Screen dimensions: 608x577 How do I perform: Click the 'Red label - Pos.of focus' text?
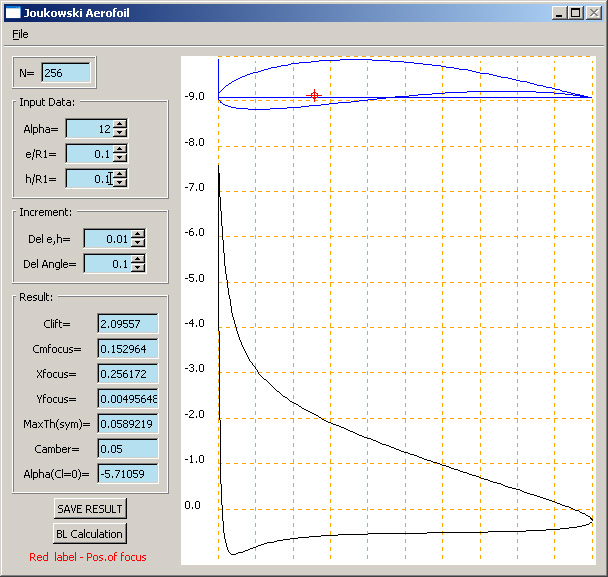coord(88,557)
